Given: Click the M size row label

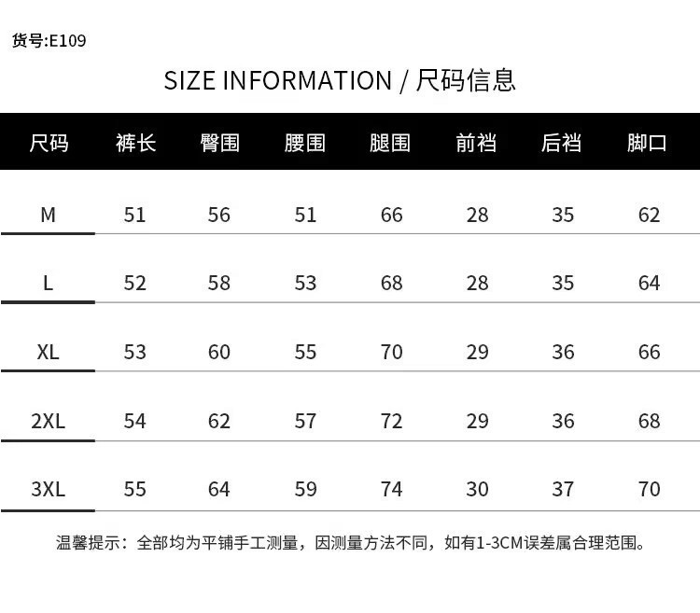Looking at the screenshot, I should pos(49,215).
